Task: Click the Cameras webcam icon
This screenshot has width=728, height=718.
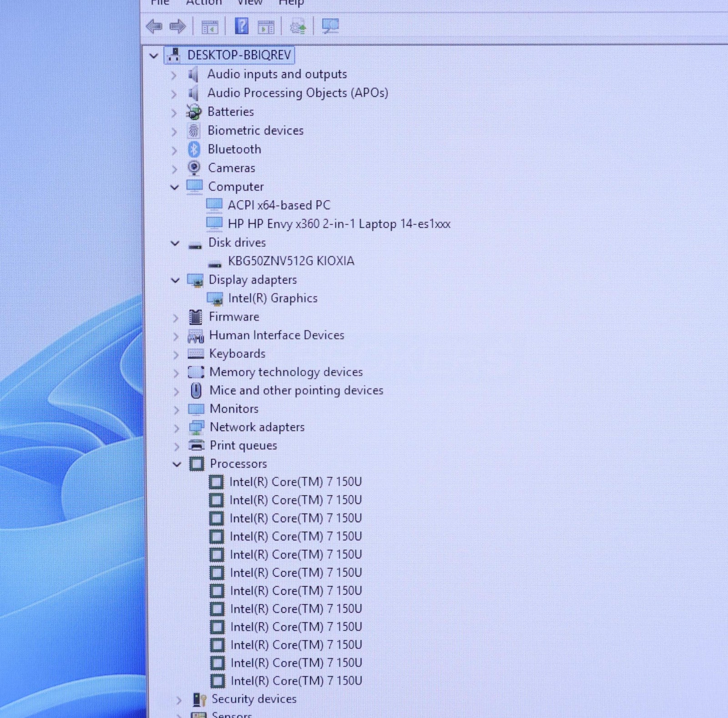Action: point(194,168)
